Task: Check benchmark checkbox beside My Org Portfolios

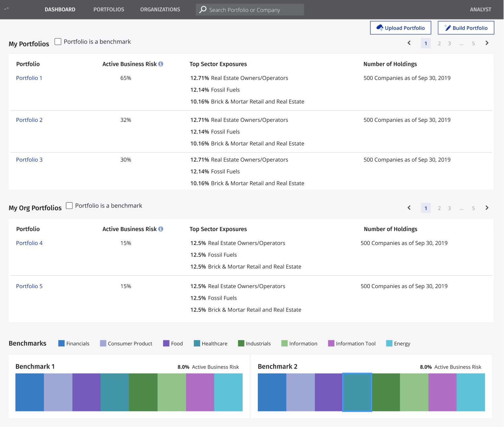Action: click(x=69, y=206)
